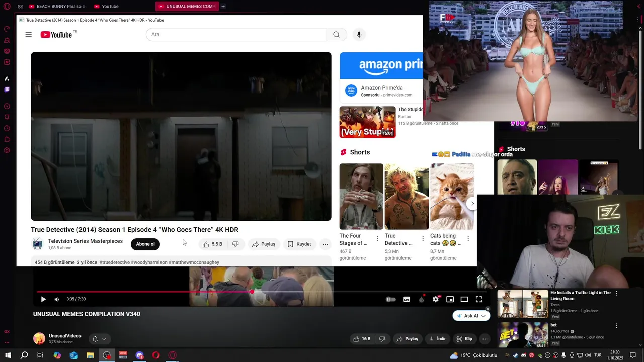Toggle autoplay switch in memes video player
The width and height of the screenshot is (644, 362).
pyautogui.click(x=391, y=299)
